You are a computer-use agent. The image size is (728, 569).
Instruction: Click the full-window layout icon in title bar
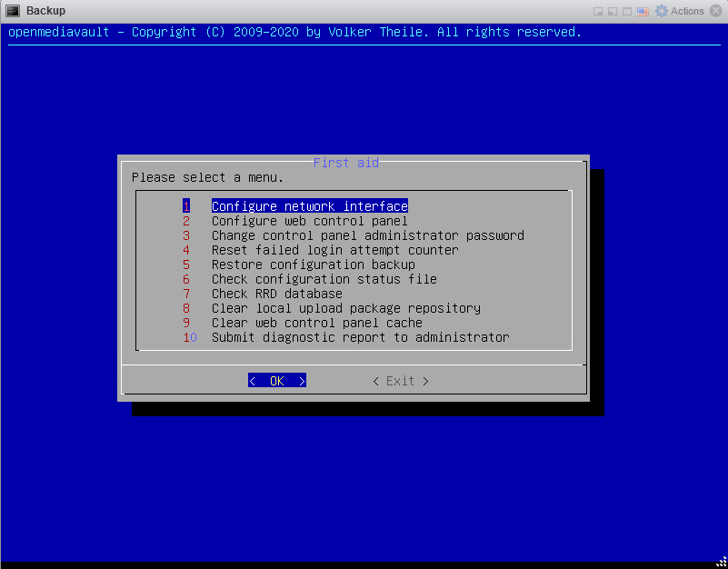click(x=627, y=11)
